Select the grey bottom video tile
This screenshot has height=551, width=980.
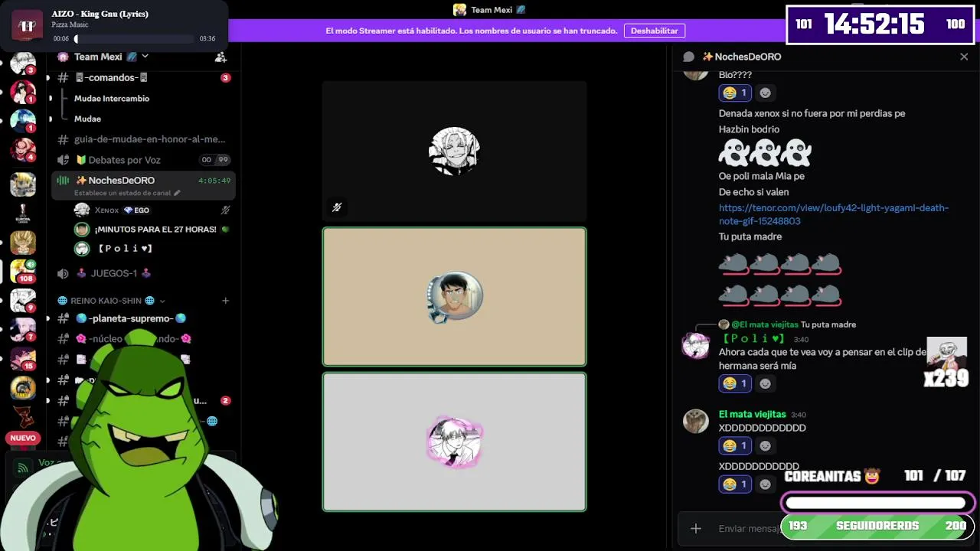tap(454, 442)
